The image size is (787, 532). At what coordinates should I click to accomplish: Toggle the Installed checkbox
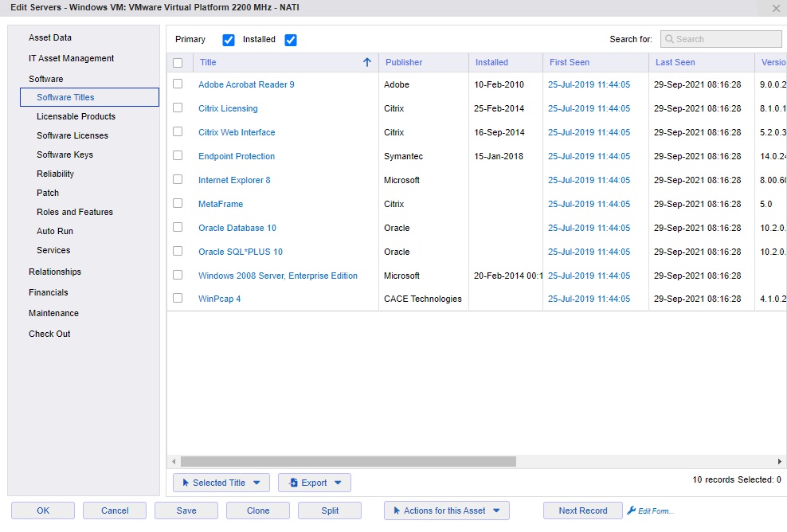pyautogui.click(x=291, y=40)
